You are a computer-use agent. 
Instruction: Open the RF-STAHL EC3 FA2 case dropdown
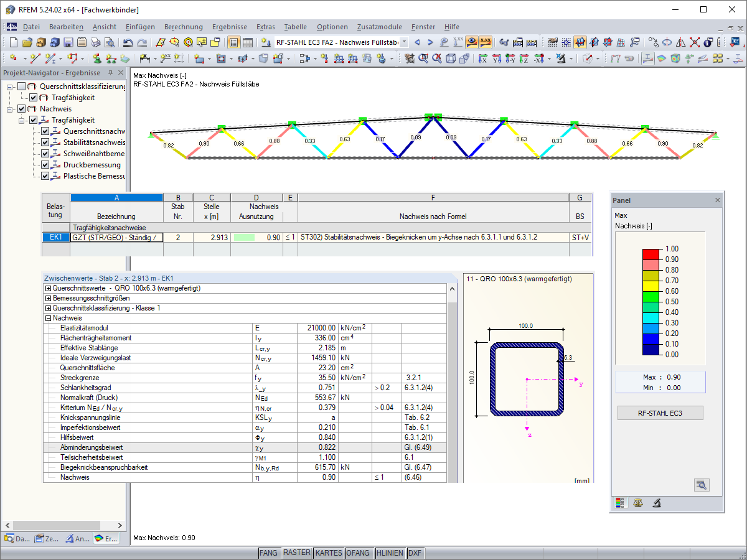[404, 42]
